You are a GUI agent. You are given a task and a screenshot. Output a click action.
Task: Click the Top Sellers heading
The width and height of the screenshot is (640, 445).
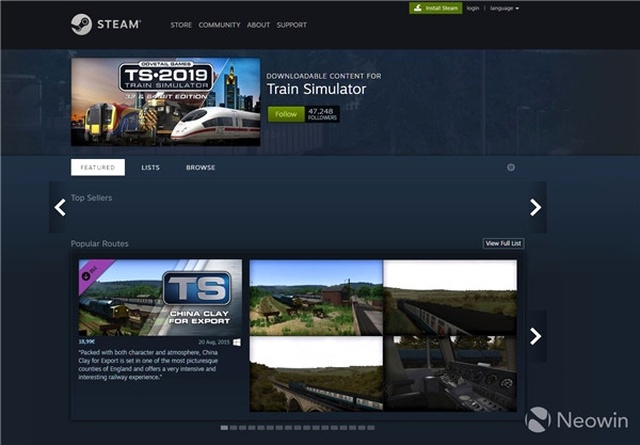click(x=91, y=198)
